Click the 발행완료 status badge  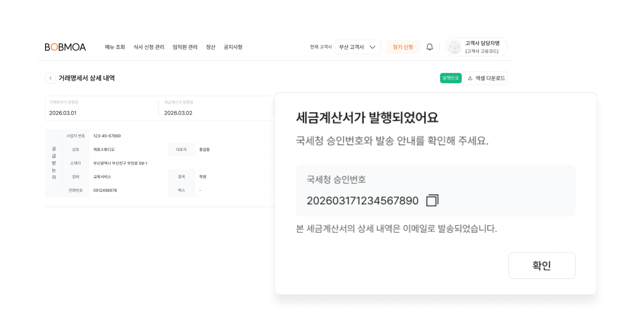[x=451, y=78]
